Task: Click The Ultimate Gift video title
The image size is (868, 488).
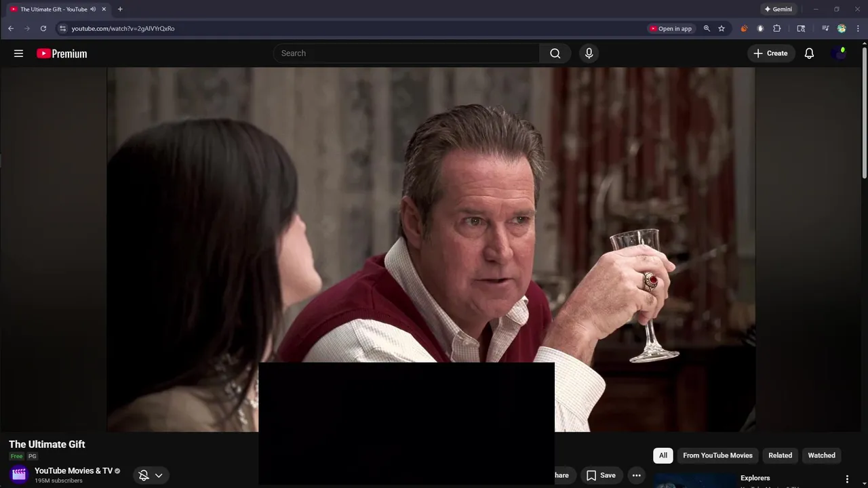Action: click(x=47, y=444)
